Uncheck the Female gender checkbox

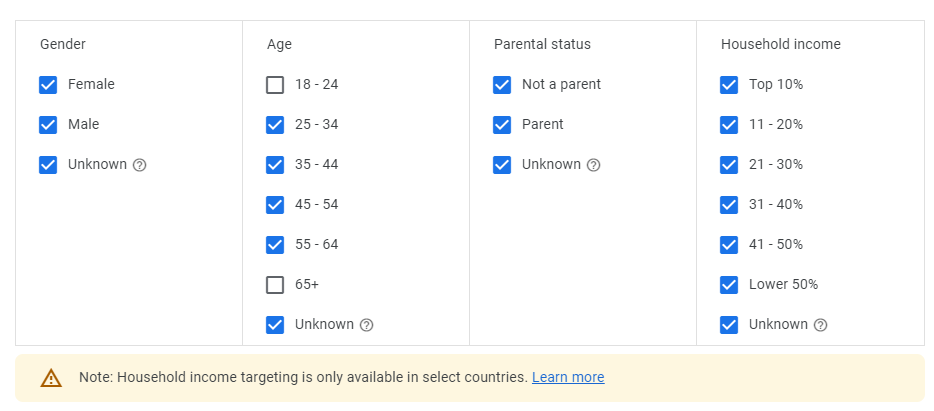point(48,85)
